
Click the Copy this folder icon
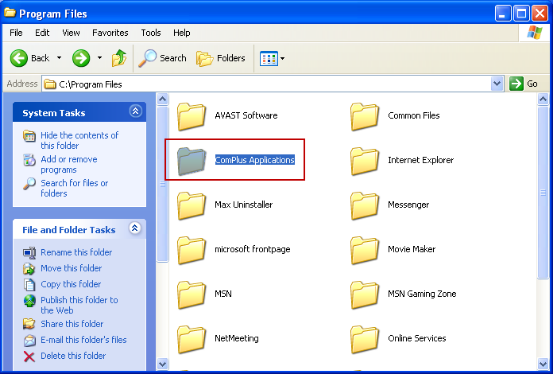(x=29, y=284)
